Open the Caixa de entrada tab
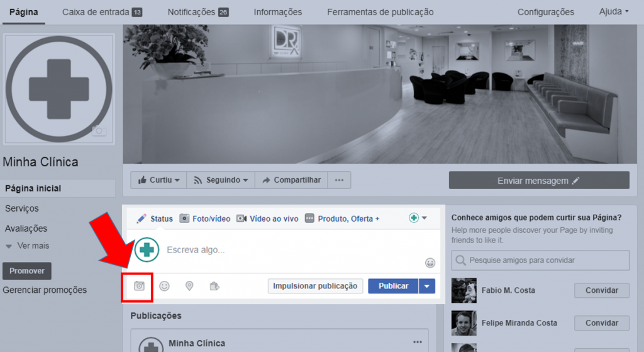 (102, 12)
